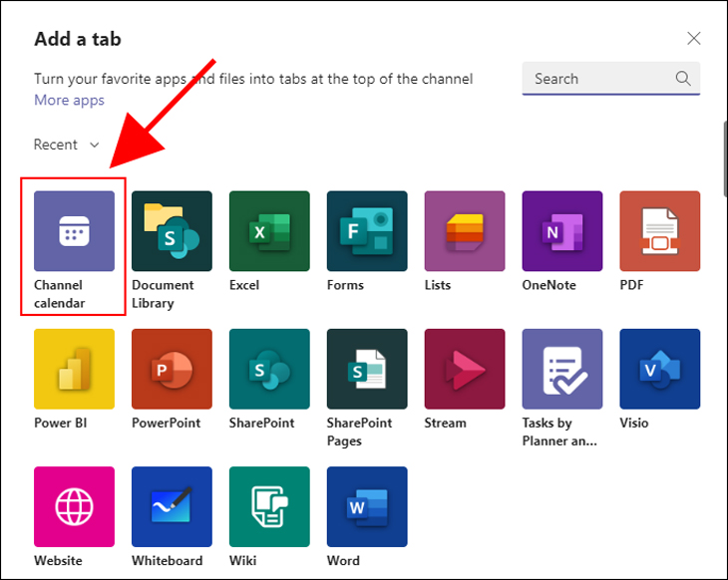Choose the Visio app tile
Image resolution: width=728 pixels, height=580 pixels.
tap(660, 369)
